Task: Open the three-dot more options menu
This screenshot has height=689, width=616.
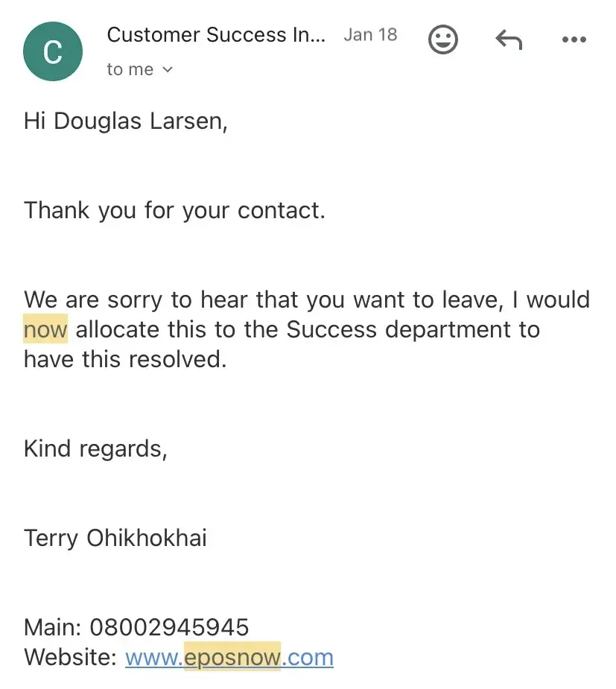Action: coord(574,39)
